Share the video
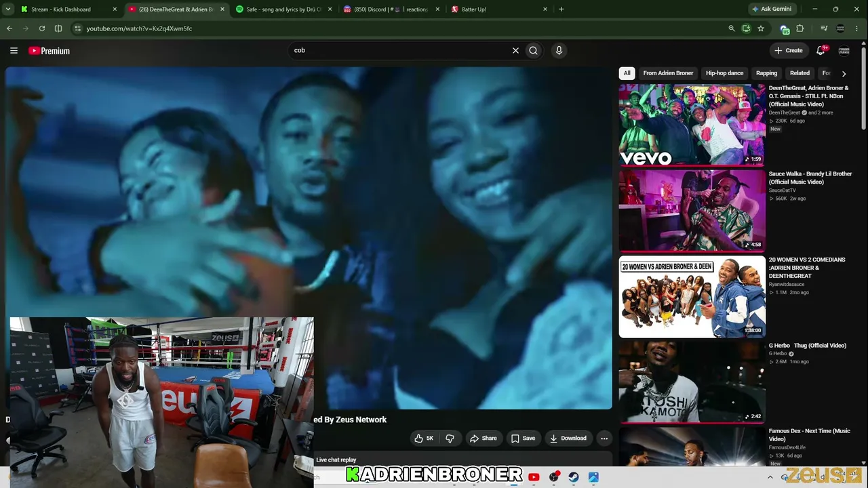Image resolution: width=868 pixels, height=488 pixels. click(484, 439)
